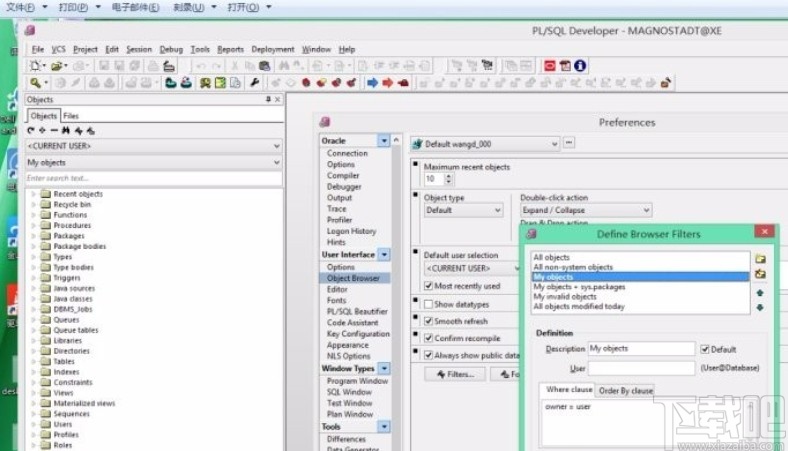Toggle Smooth refresh checkbox
The height and width of the screenshot is (451, 788).
[x=428, y=321]
